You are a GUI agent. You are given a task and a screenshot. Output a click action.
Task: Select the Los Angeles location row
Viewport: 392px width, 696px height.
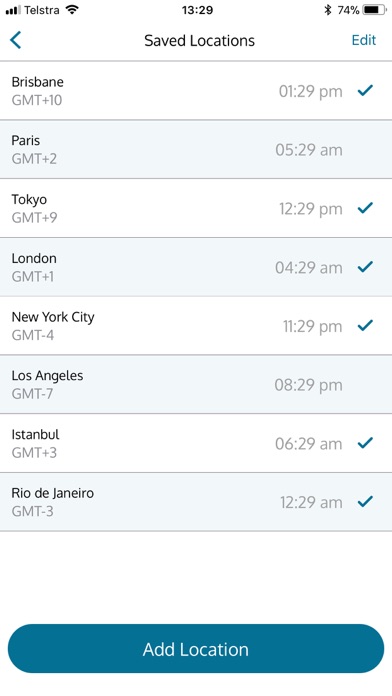[x=196, y=384]
